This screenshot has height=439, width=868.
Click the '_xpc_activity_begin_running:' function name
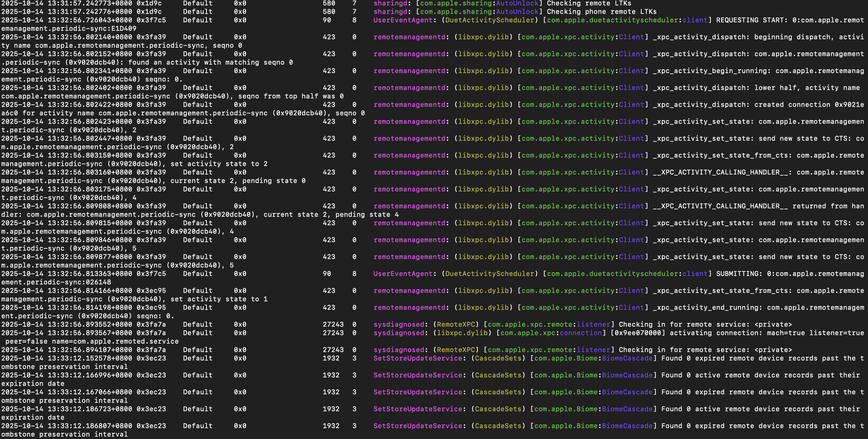click(712, 71)
